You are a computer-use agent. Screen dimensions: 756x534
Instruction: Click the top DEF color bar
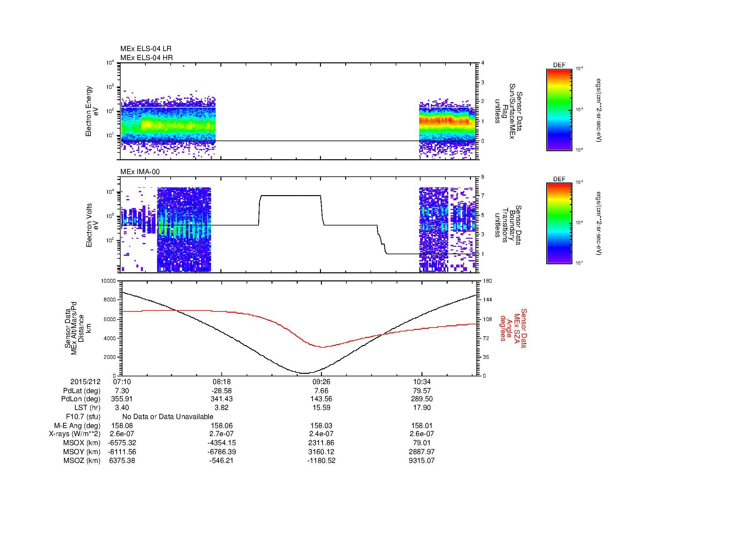(559, 110)
